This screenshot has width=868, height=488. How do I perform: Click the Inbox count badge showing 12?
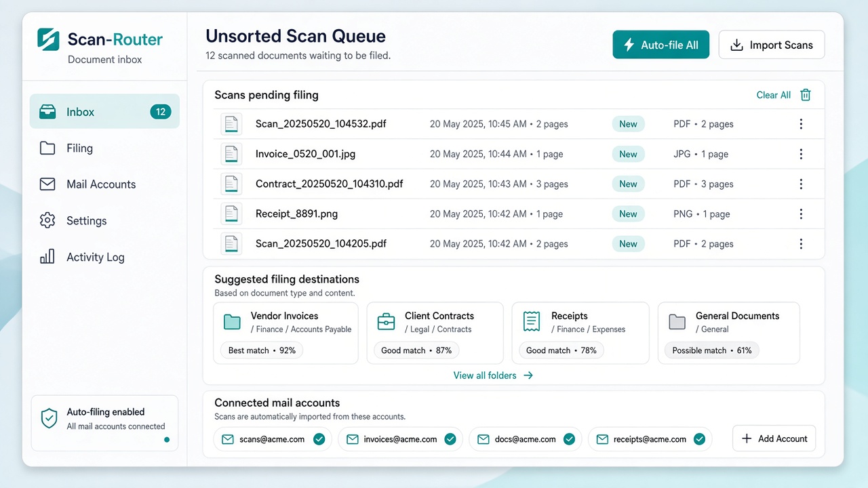(161, 112)
